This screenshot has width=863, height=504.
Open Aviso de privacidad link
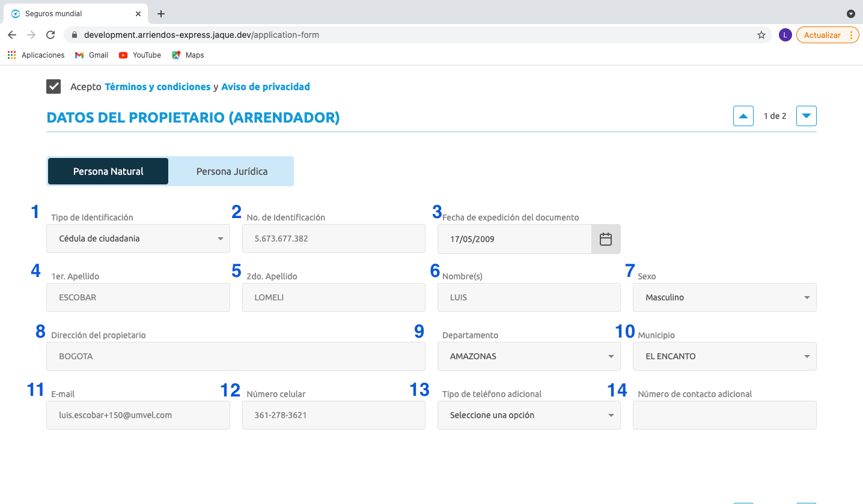point(266,87)
